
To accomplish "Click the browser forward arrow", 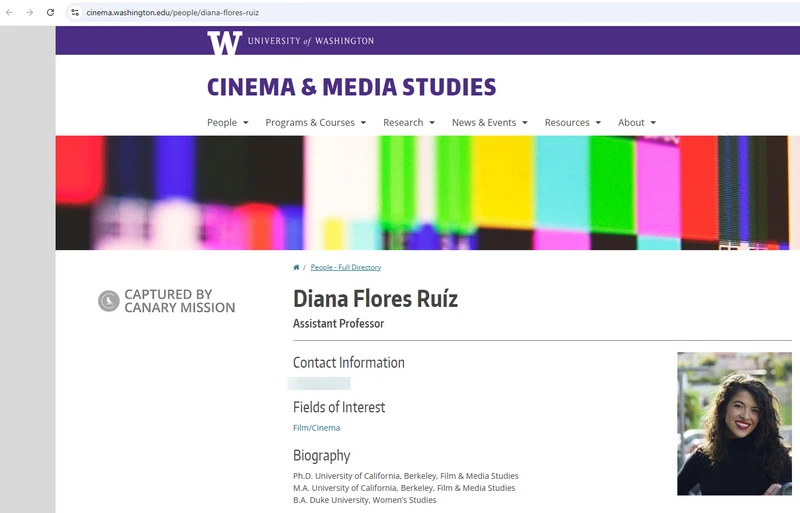I will pos(30,12).
